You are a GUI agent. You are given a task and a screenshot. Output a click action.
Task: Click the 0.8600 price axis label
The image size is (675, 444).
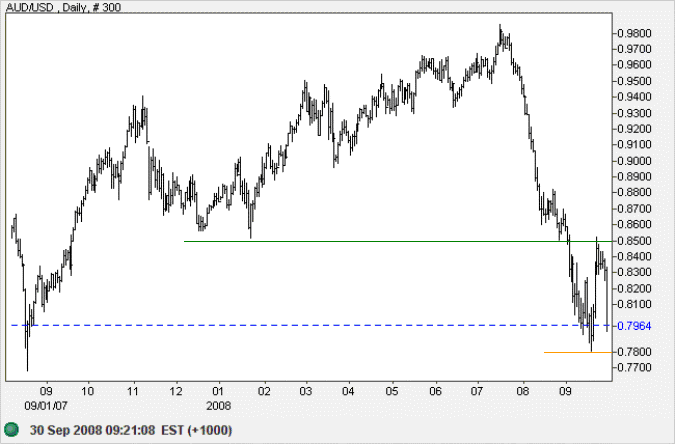pos(634,224)
